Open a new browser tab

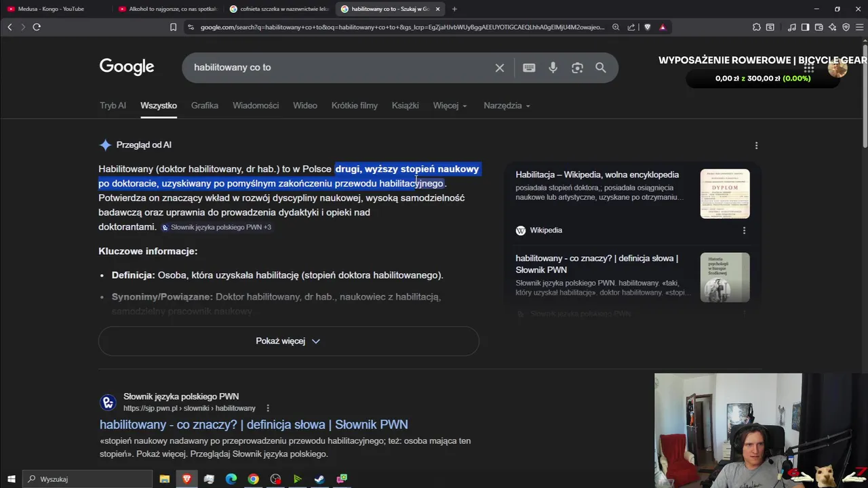tap(454, 9)
